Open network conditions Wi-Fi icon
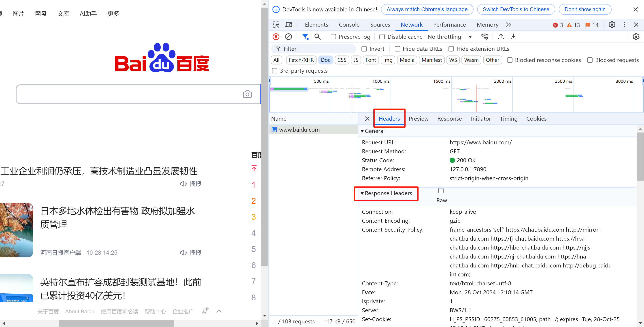Screen dimensions: 644x327 485,37
